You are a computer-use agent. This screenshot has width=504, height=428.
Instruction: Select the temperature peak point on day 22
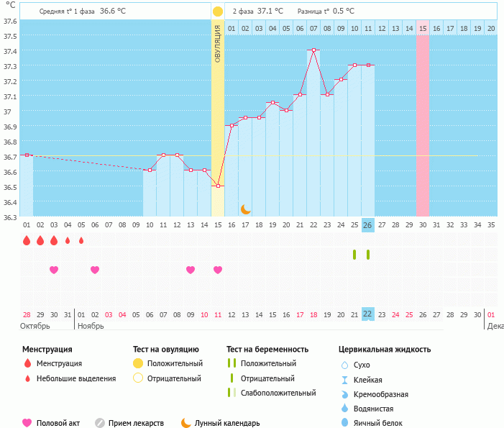click(313, 50)
